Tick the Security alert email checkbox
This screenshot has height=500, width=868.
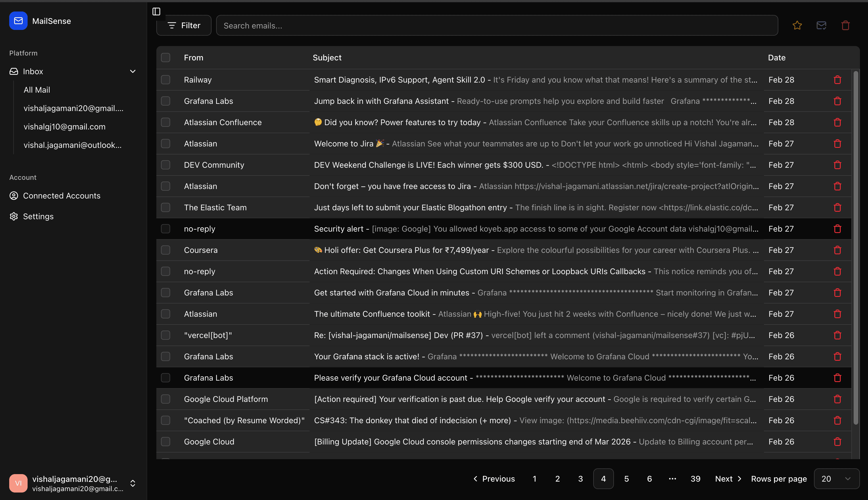pyautogui.click(x=166, y=229)
